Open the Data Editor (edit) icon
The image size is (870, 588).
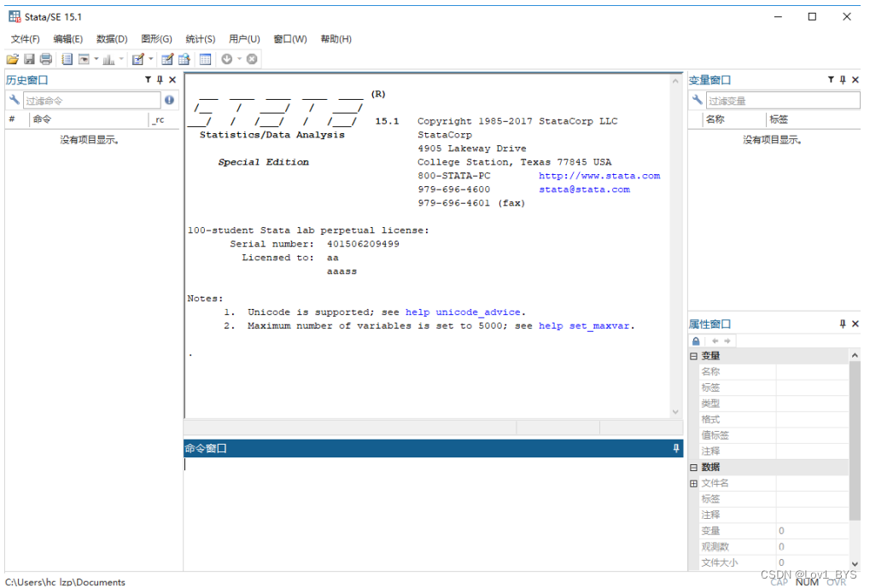(x=167, y=59)
